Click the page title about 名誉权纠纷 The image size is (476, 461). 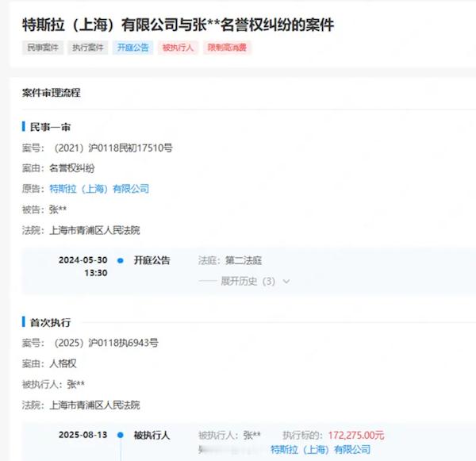(178, 25)
